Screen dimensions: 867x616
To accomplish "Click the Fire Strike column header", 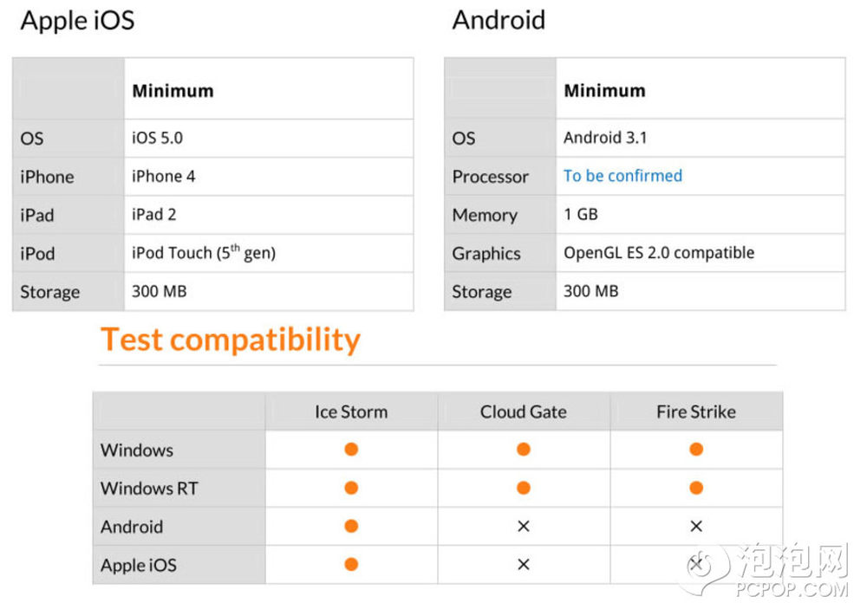I will [696, 412].
